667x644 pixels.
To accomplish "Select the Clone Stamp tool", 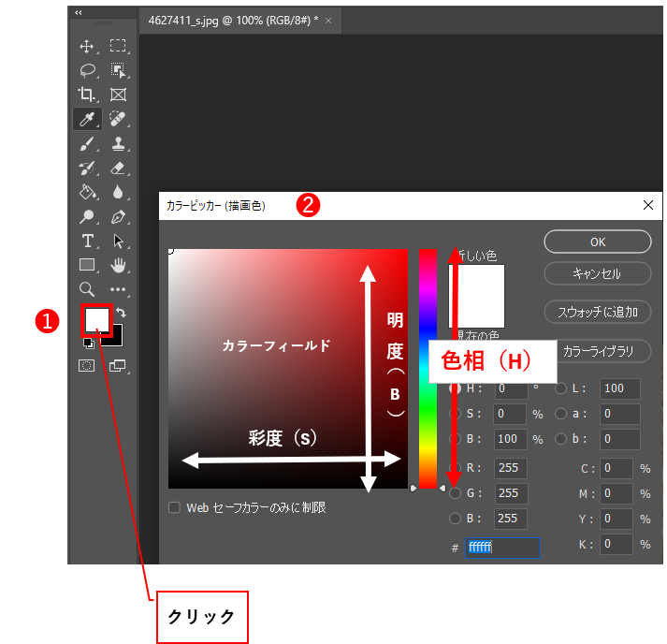I will [x=118, y=143].
